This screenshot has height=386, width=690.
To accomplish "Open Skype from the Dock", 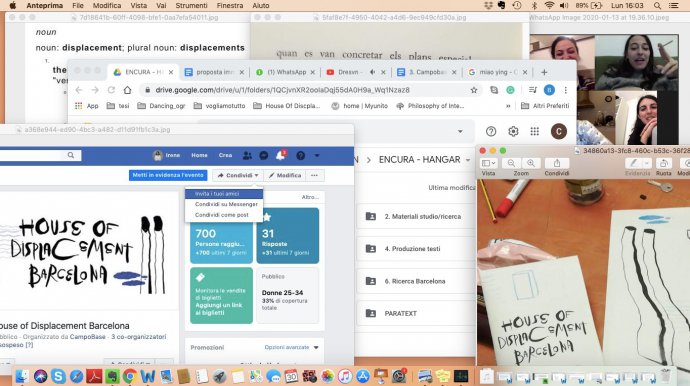I will 58,376.
